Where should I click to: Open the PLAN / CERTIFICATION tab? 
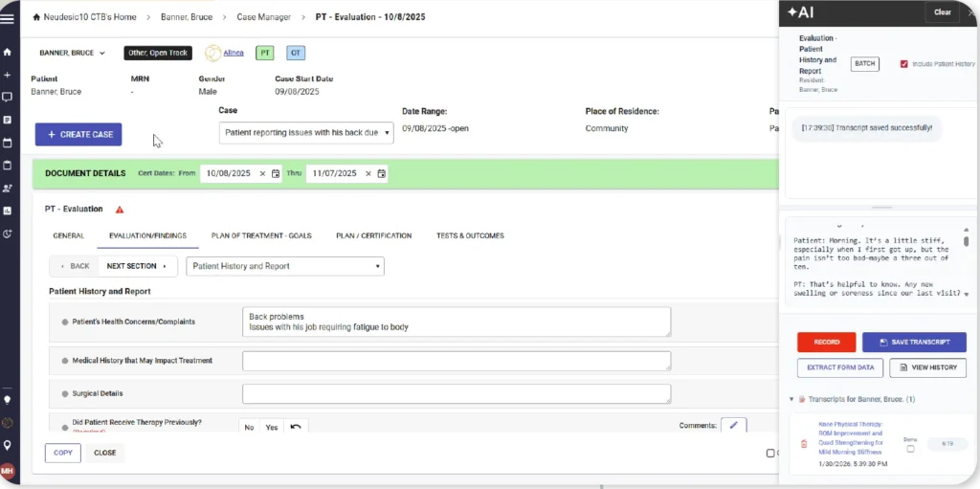click(374, 235)
